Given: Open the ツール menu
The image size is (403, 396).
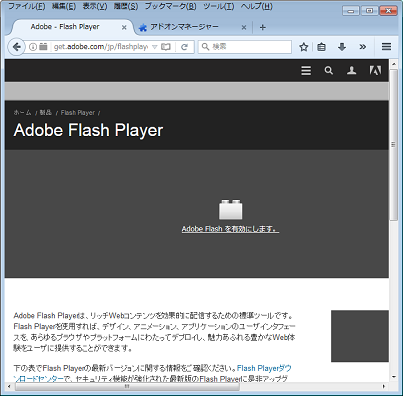Looking at the screenshot, I should 219,6.
